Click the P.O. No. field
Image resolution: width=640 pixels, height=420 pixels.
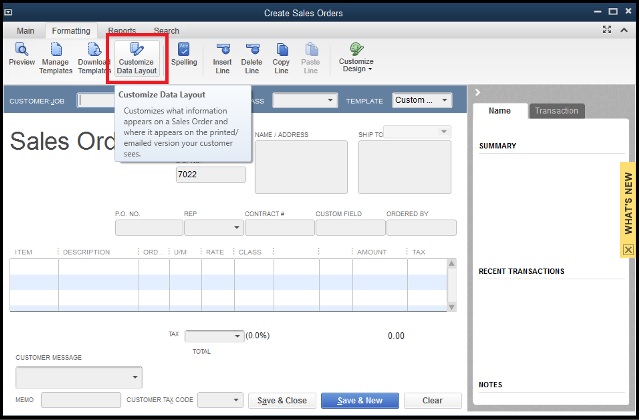[x=149, y=227]
